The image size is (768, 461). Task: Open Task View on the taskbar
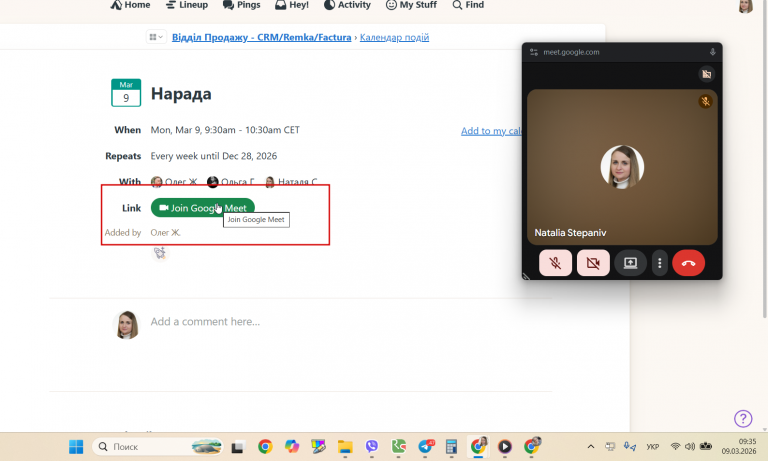pos(238,447)
